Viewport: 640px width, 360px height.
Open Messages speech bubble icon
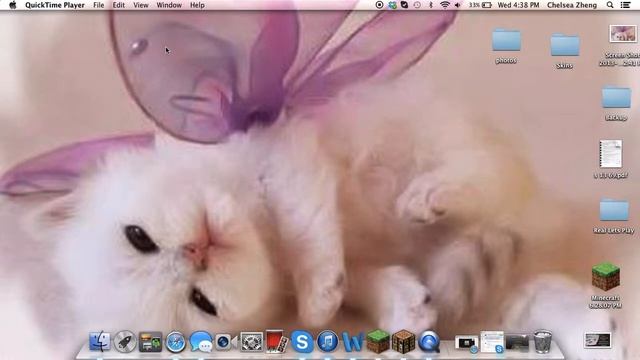[201, 342]
